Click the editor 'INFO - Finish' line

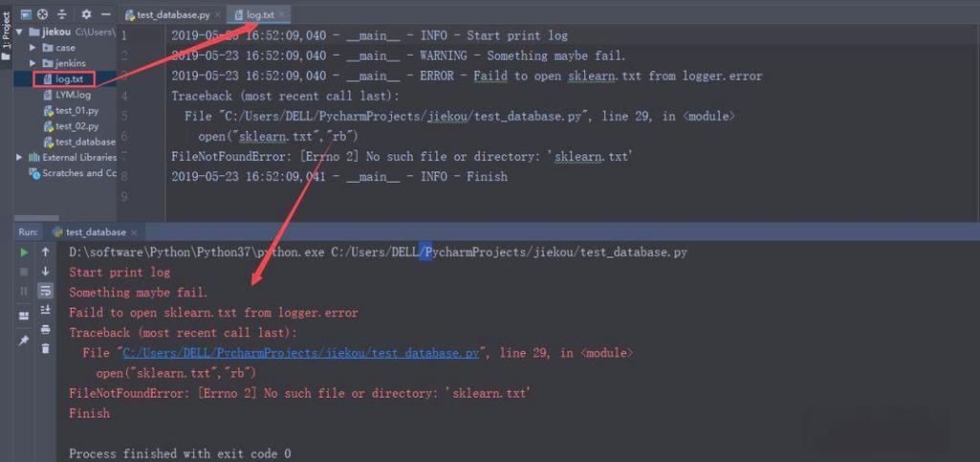pos(339,177)
